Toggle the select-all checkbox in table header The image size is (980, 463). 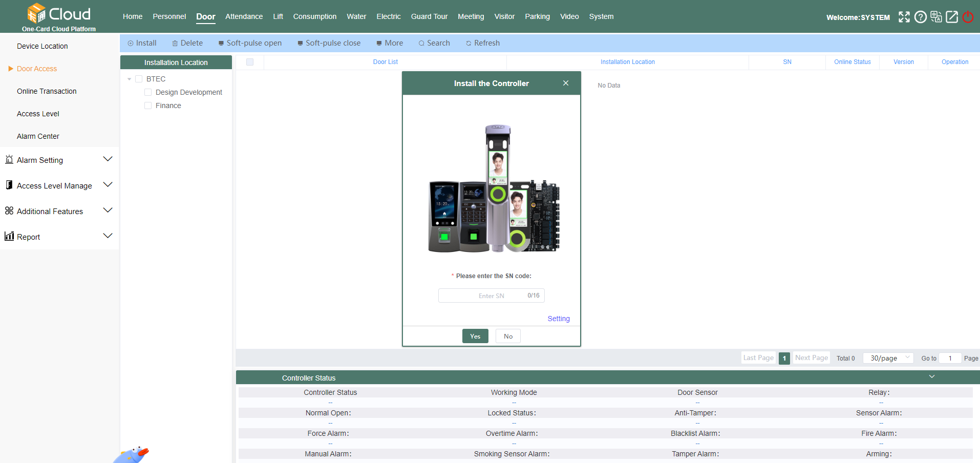click(250, 62)
